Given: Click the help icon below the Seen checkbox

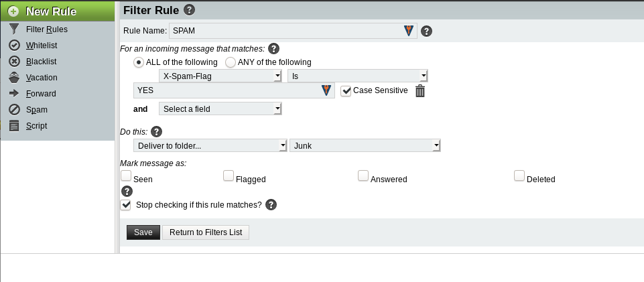Looking at the screenshot, I should coord(126,191).
